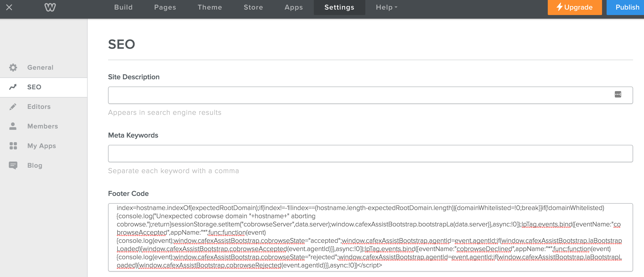Click the autofill icon in Site Description

click(x=618, y=94)
